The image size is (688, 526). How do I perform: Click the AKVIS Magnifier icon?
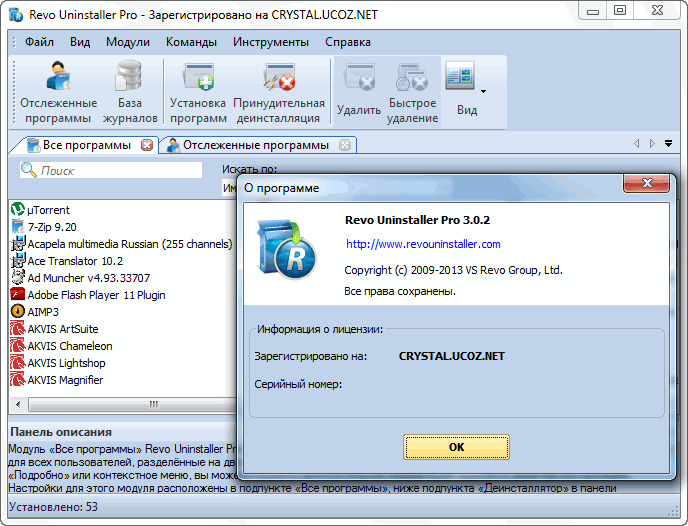click(x=18, y=379)
